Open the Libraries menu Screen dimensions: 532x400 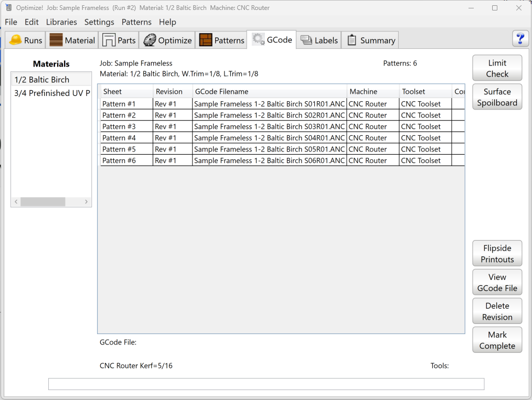[x=61, y=22]
